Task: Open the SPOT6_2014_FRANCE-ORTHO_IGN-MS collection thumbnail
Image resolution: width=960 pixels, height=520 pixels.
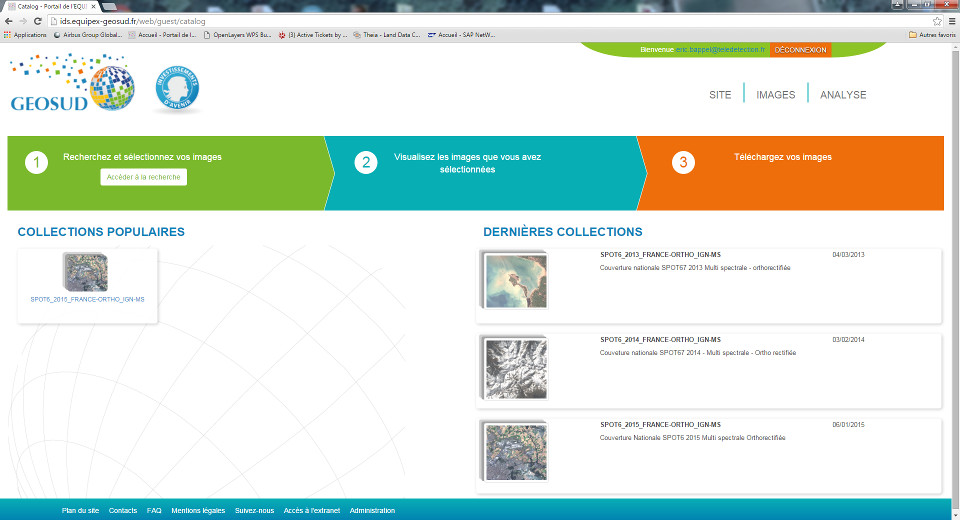Action: [513, 371]
